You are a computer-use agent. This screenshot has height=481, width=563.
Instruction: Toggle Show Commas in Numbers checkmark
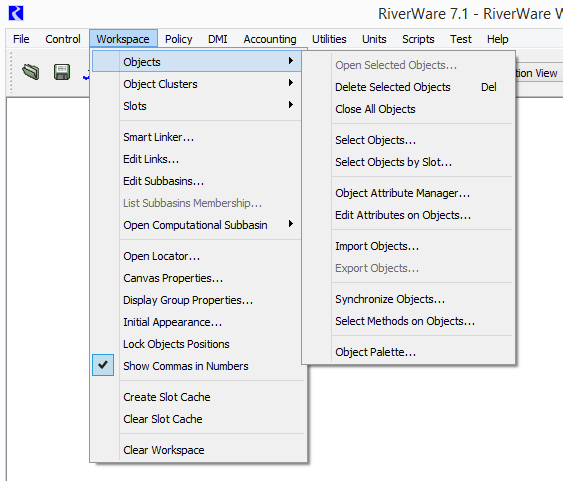(103, 365)
